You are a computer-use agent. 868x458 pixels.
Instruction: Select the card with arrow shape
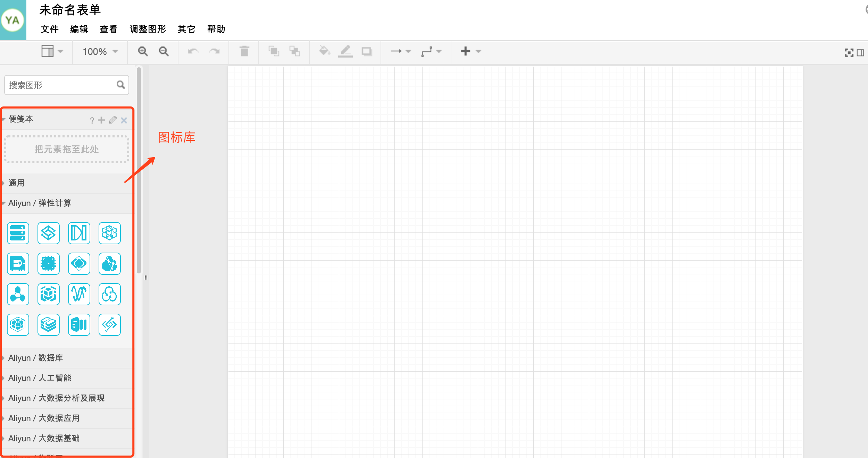(x=18, y=264)
